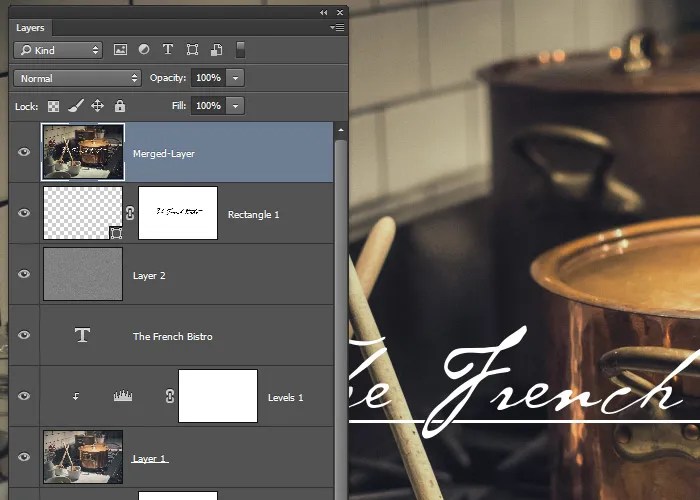
Task: Select the Rectangle 1 layer name
Action: [254, 215]
